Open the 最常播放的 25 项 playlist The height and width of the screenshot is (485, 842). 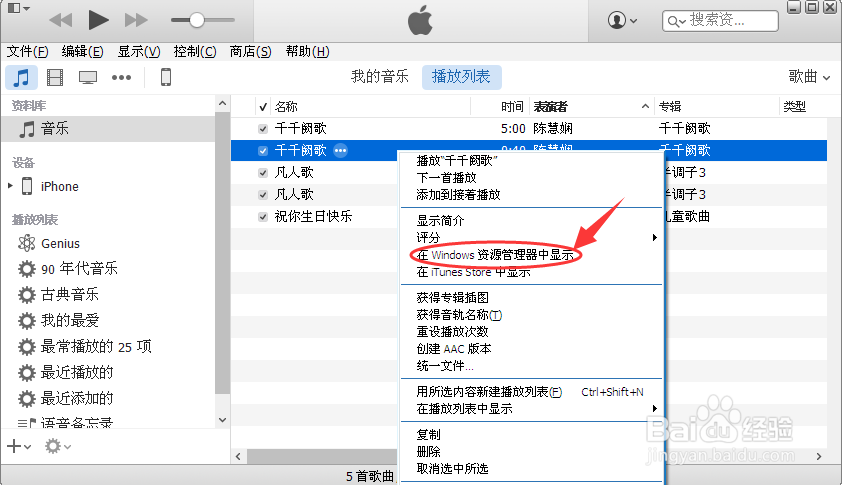tap(96, 346)
